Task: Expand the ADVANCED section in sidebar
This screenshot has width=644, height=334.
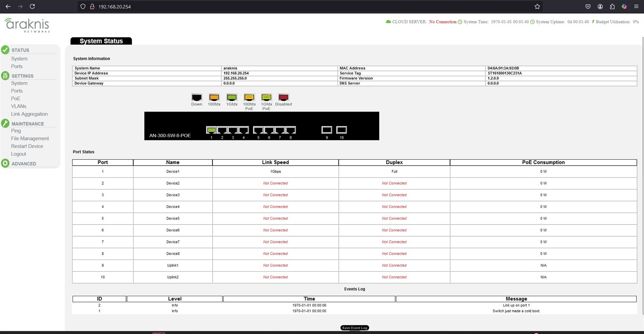Action: (24, 164)
